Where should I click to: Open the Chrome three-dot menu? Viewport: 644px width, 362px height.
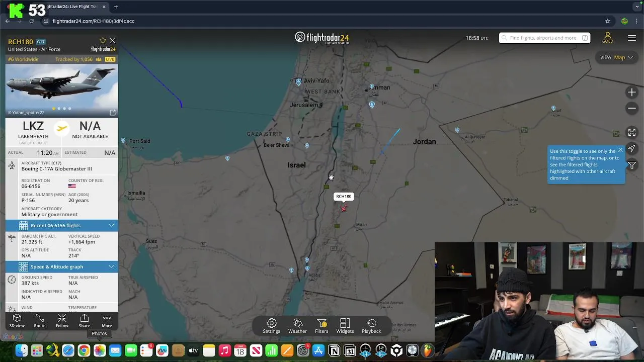[637, 21]
